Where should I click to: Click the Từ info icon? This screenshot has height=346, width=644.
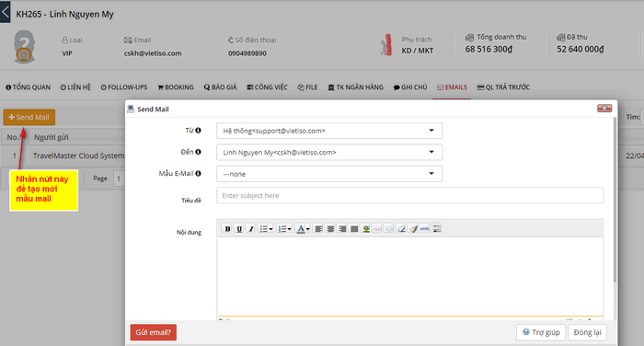tap(198, 131)
